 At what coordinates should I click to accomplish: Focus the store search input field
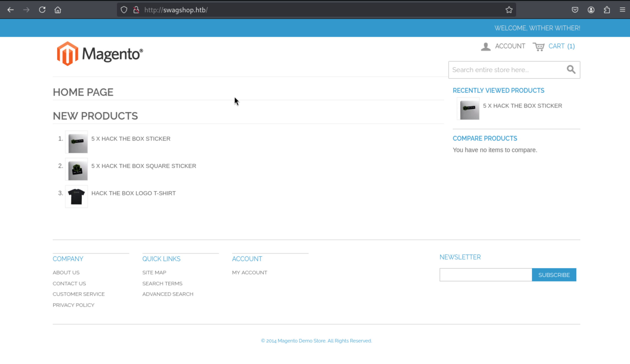[506, 70]
